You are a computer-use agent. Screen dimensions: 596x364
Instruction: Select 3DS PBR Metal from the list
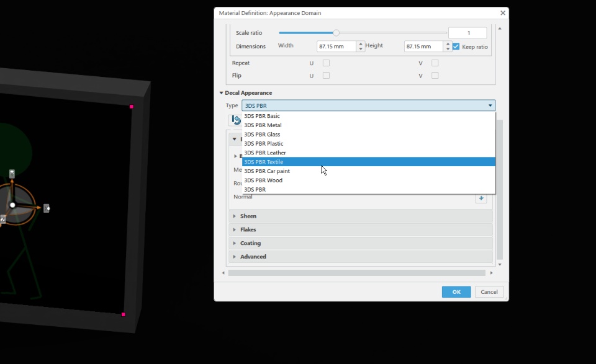coord(369,125)
